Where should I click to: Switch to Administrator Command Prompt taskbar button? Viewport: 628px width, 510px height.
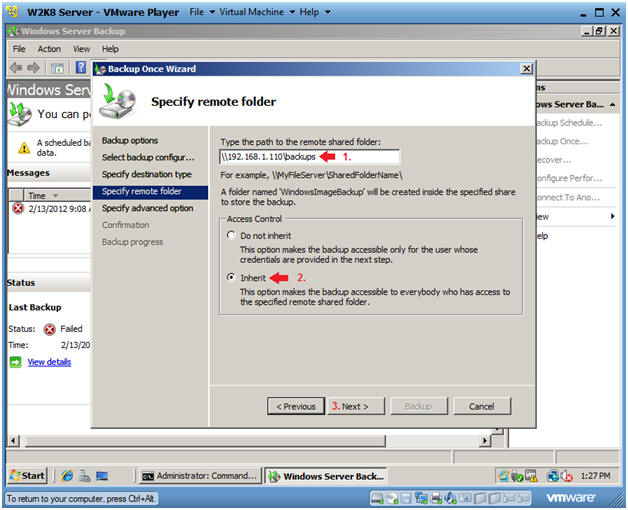[200, 476]
